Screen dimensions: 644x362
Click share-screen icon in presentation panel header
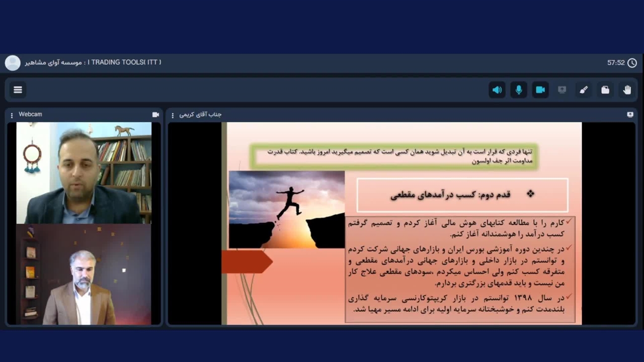click(x=630, y=115)
